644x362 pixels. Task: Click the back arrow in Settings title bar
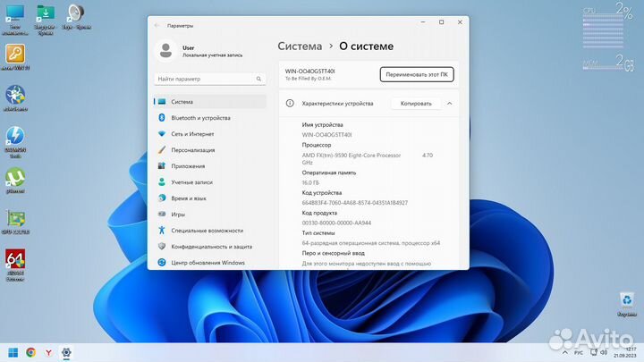pyautogui.click(x=157, y=26)
